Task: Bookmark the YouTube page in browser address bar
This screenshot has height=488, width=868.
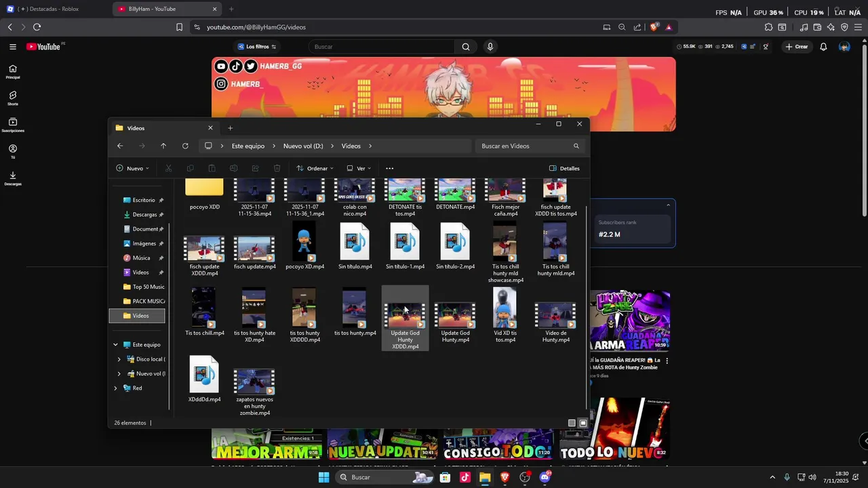Action: point(179,27)
